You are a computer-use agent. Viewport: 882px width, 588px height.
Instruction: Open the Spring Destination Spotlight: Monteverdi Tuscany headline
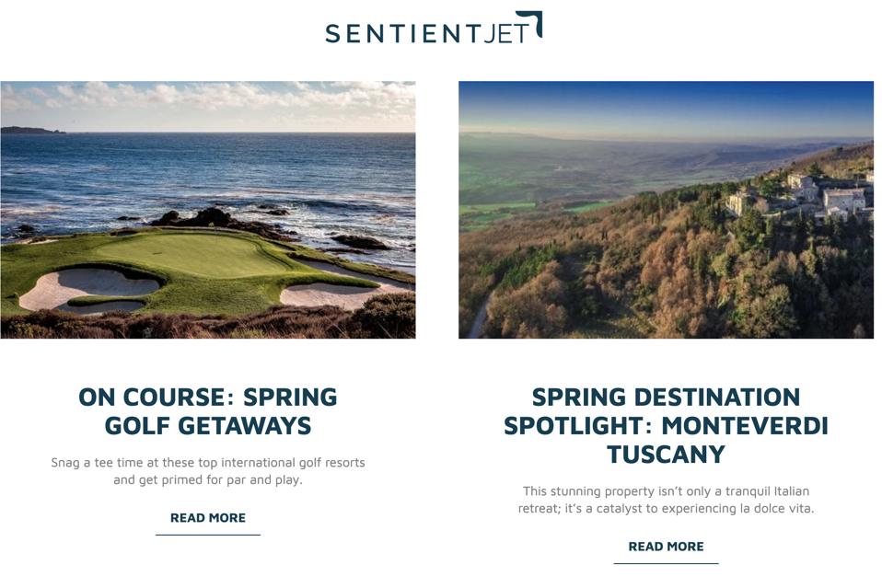tap(666, 425)
